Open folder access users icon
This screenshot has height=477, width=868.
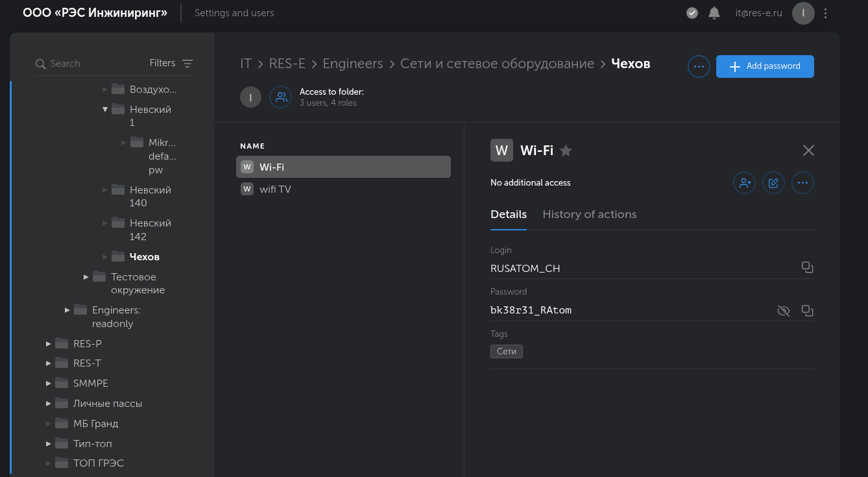281,97
